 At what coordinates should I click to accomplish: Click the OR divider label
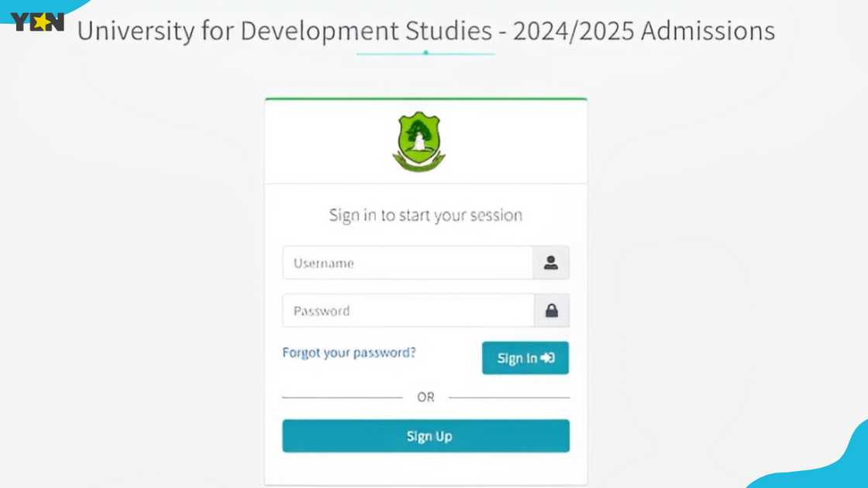(425, 397)
